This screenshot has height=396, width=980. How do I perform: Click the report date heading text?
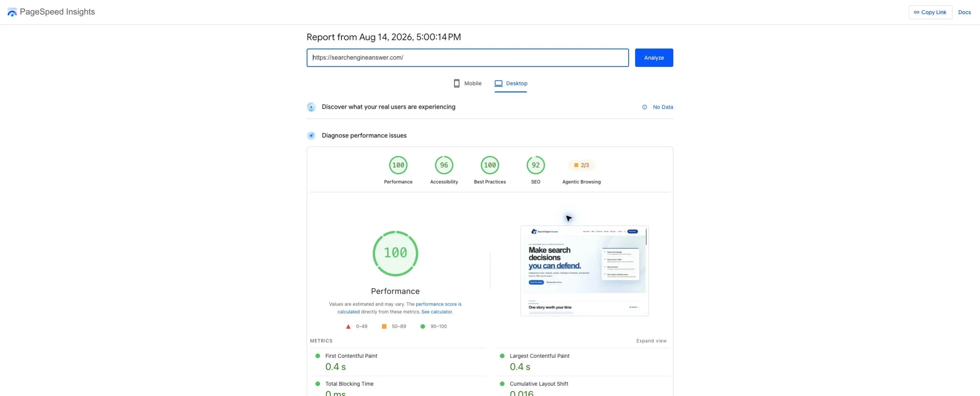pos(384,37)
